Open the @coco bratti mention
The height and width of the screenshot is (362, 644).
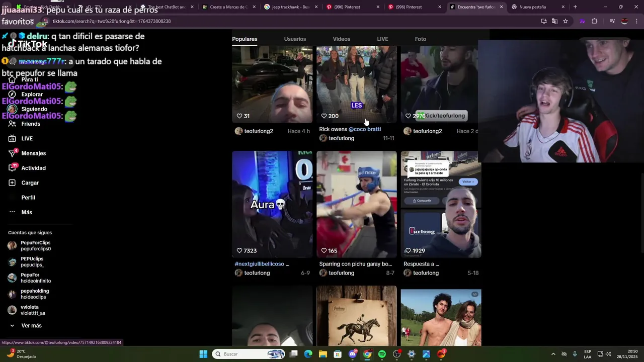[365, 129]
